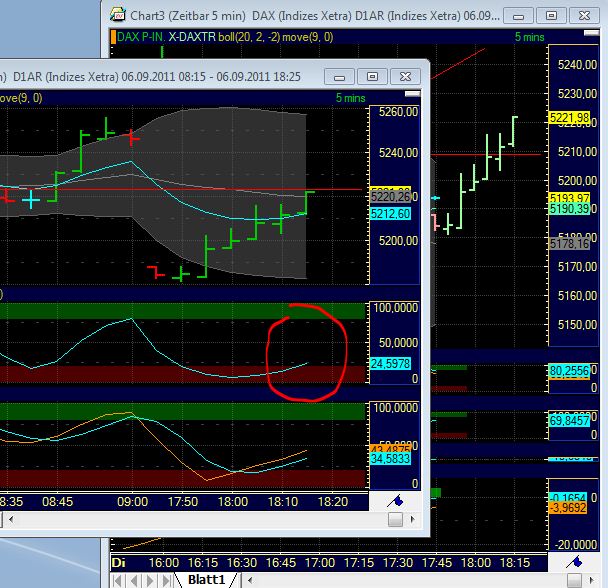The image size is (608, 588).
Task: Select the 34,5833 cyan indicator value
Action: tap(390, 459)
